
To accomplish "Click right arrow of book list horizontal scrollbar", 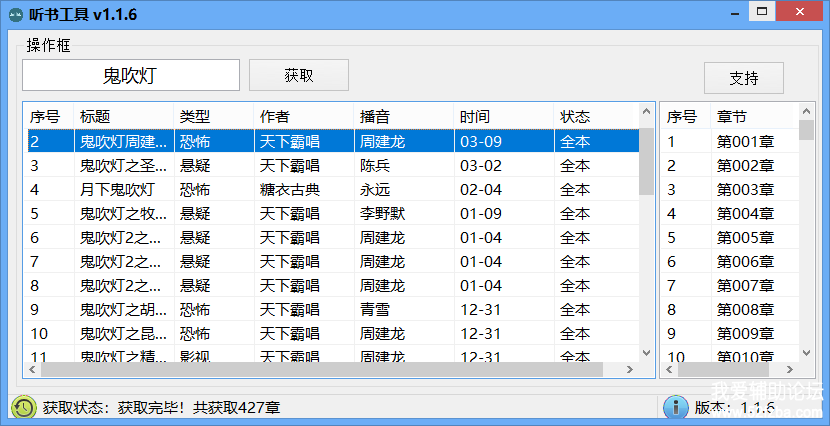I will pos(631,370).
